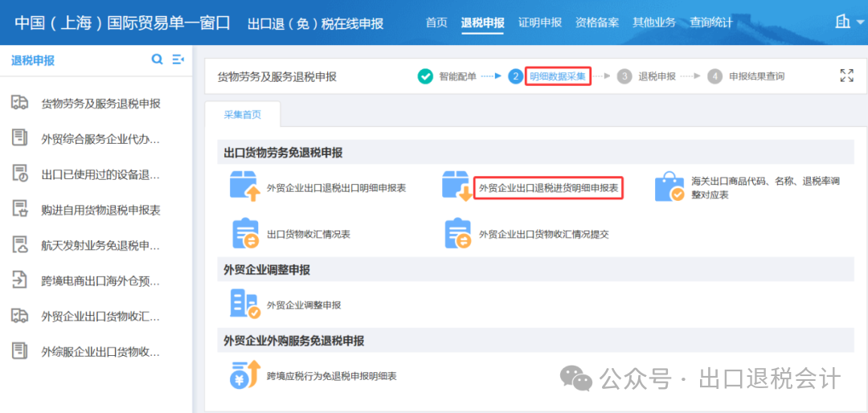This screenshot has width=868, height=413.
Task: Click the 外贸企业出口退税进货明细申报表 icon
Action: tap(457, 186)
